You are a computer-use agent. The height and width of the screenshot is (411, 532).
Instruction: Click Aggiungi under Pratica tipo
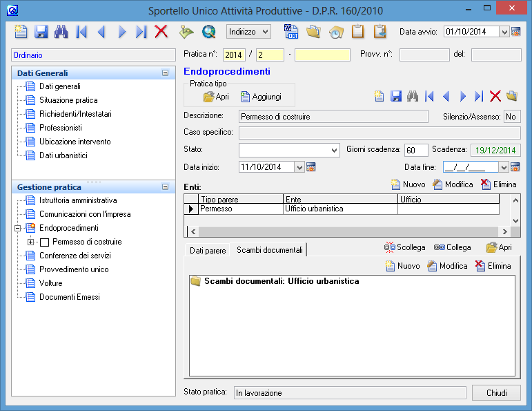pyautogui.click(x=261, y=97)
